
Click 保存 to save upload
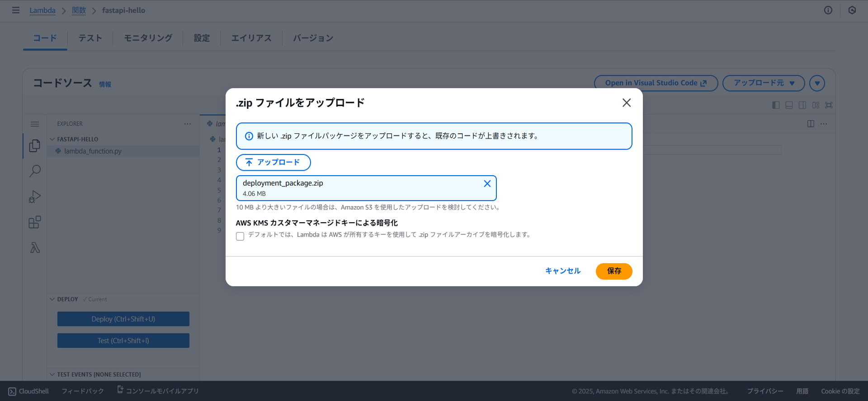pos(614,271)
